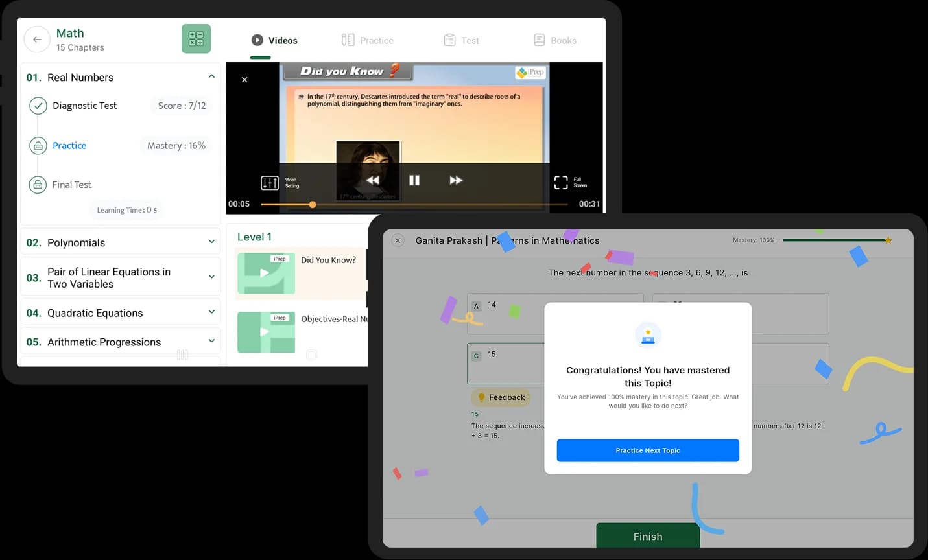Click the Final Test lock icon
The height and width of the screenshot is (560, 928).
38,185
